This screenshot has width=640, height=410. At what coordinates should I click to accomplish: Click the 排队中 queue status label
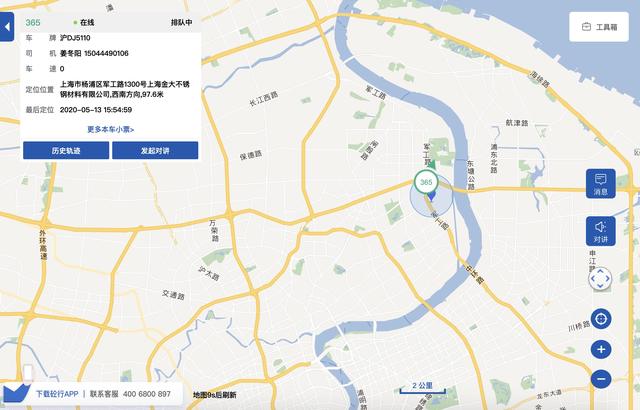tap(181, 22)
